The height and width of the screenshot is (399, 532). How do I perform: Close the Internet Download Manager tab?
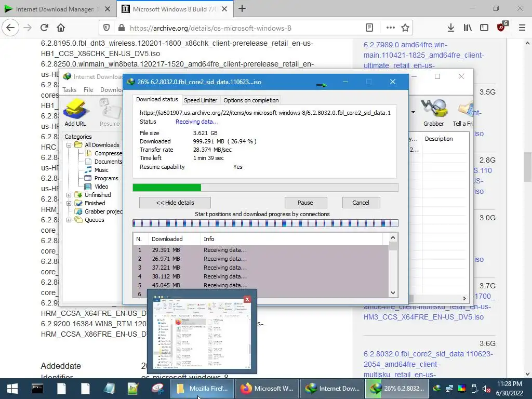click(108, 9)
